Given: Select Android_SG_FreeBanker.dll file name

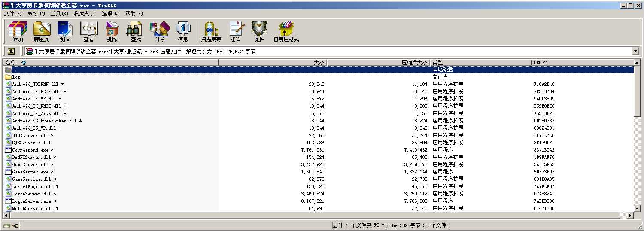Looking at the screenshot, I should click(x=47, y=121).
